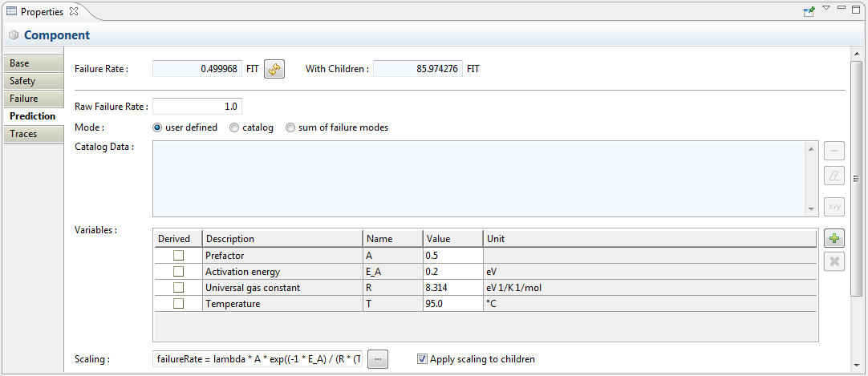Toggle 'Apply scaling to children' checkbox
This screenshot has height=376, width=868.
(x=422, y=359)
